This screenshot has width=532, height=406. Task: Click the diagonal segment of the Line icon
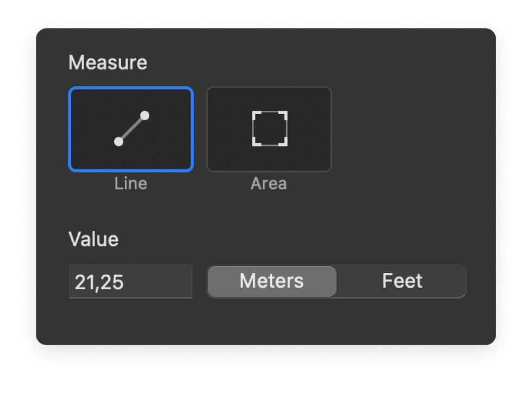pos(132,129)
